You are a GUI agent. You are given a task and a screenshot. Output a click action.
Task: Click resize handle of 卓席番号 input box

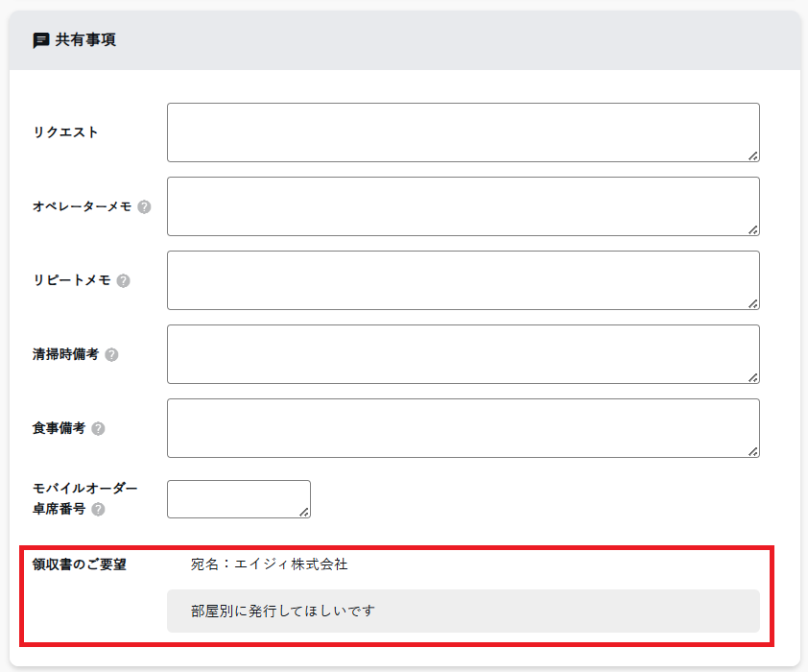[304, 512]
